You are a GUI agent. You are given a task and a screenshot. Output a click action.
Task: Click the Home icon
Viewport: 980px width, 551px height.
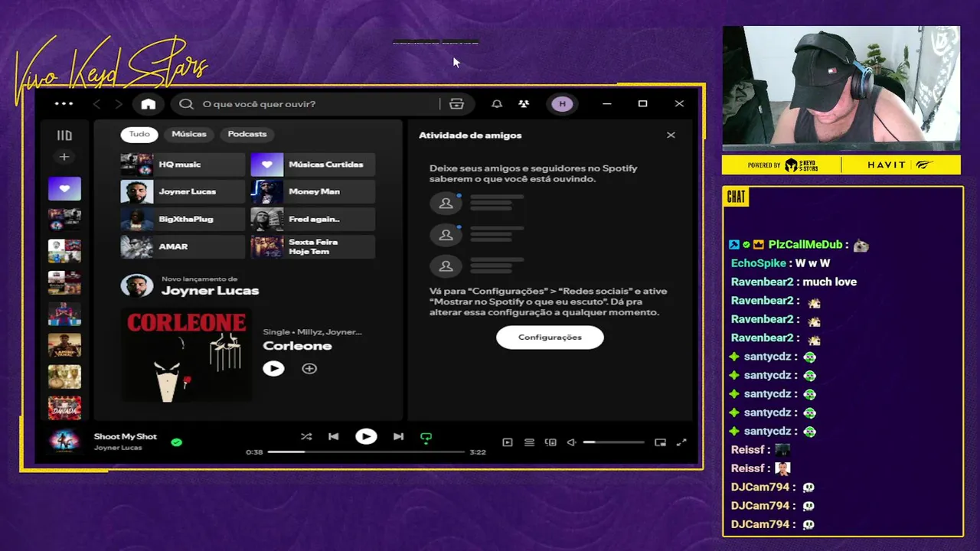click(x=149, y=104)
